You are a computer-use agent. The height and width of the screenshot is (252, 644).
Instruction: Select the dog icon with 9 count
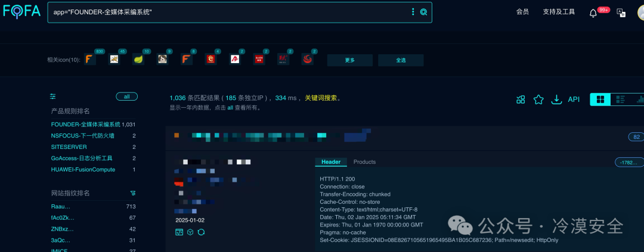(162, 60)
